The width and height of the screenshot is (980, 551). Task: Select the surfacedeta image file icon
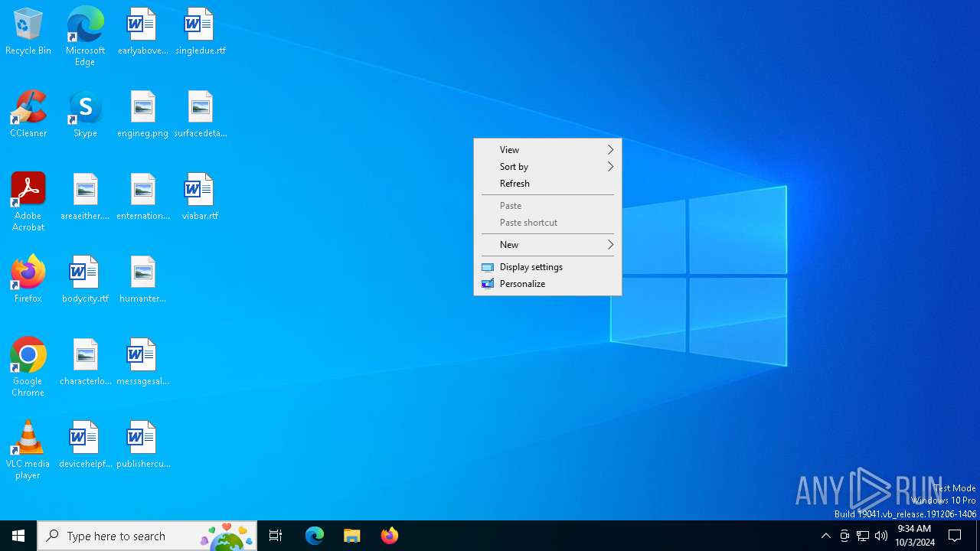point(200,115)
